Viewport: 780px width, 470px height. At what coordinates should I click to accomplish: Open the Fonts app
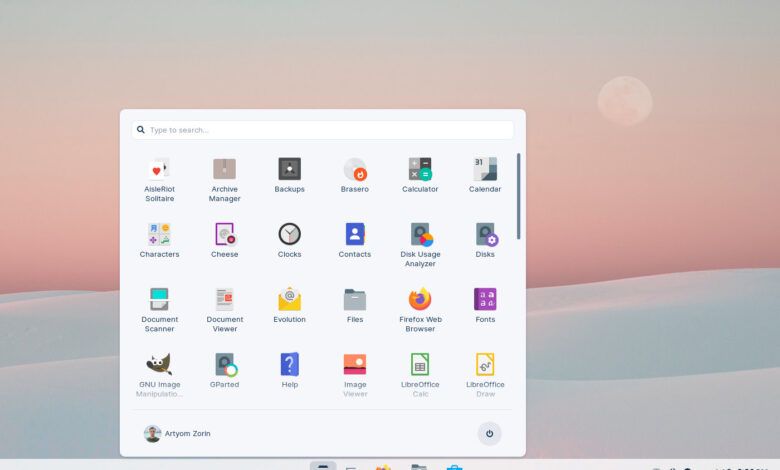pyautogui.click(x=485, y=305)
